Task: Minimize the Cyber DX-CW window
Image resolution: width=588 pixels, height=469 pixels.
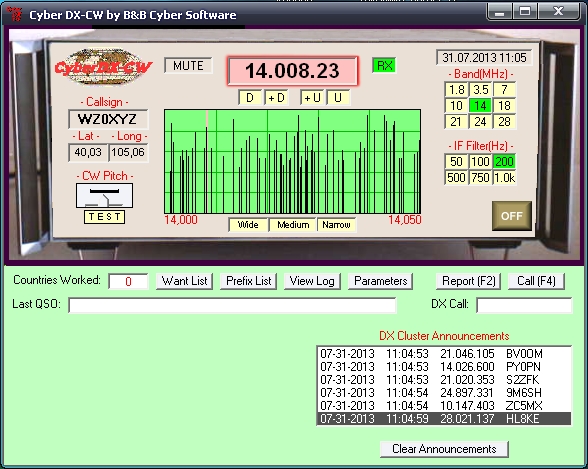Action: (x=500, y=11)
